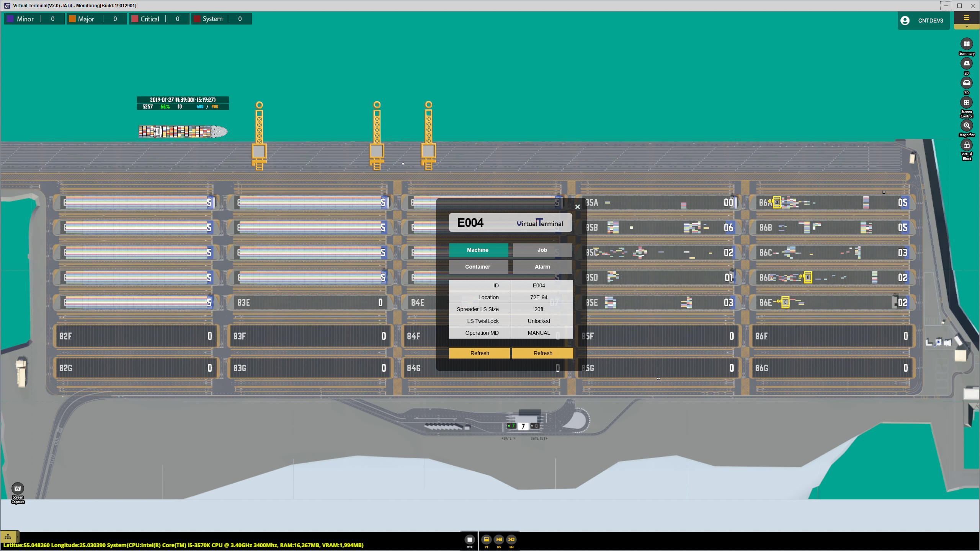Open Screen Control tool
Screen dimensions: 980x551
(966, 103)
